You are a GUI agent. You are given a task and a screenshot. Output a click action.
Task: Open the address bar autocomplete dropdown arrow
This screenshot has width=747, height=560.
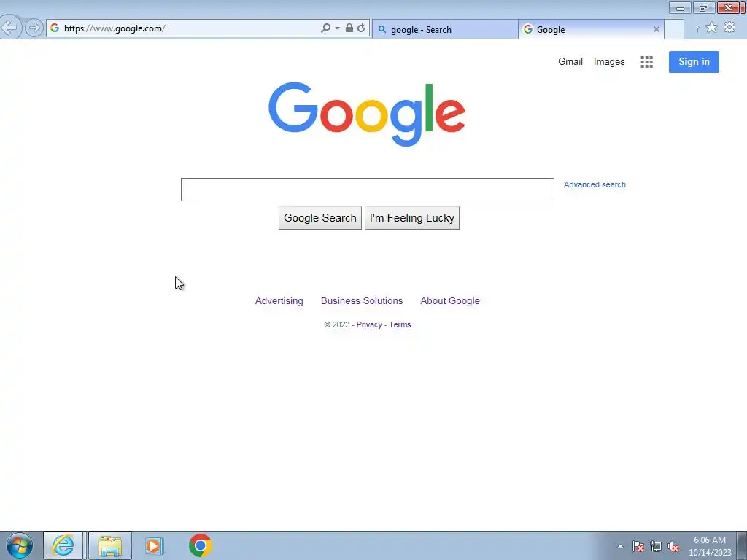click(337, 28)
